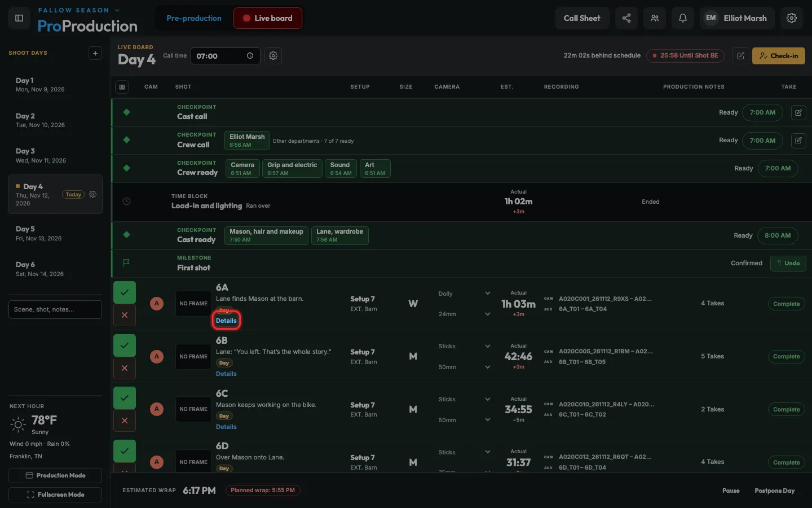This screenshot has width=812, height=508.
Task: Select Day 1 in shoot days
Action: pos(55,85)
